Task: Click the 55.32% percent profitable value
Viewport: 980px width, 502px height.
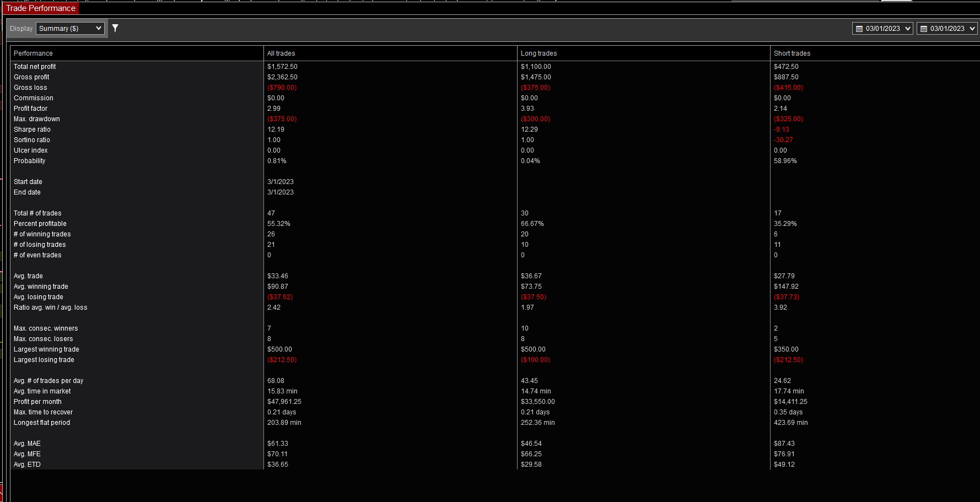Action: click(279, 224)
